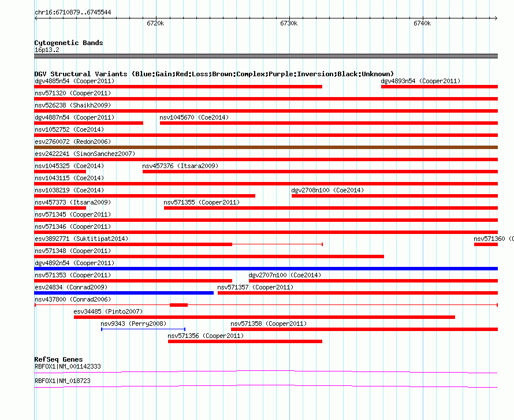Image resolution: width=514 pixels, height=420 pixels.
Task: Select nsv437800 (Conrad2006) label
Action: click(73, 299)
